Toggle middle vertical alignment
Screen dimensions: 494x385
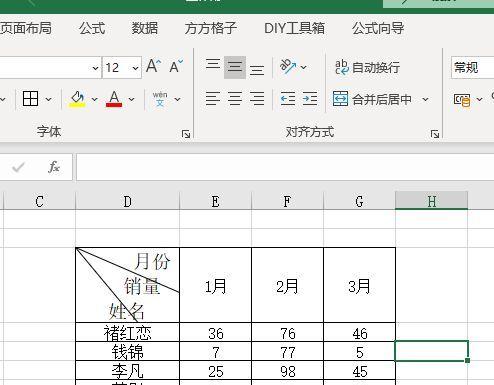[x=235, y=67]
